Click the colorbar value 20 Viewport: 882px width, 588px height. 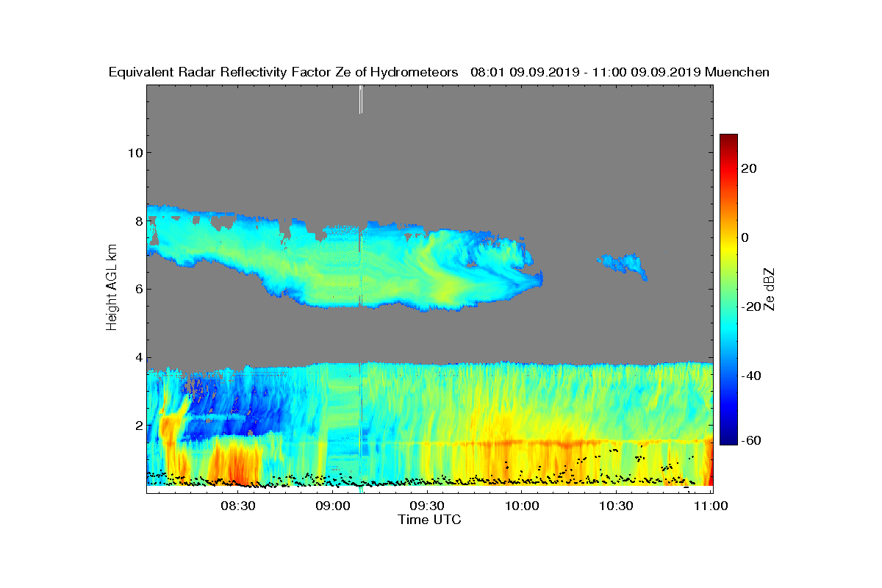click(x=750, y=168)
